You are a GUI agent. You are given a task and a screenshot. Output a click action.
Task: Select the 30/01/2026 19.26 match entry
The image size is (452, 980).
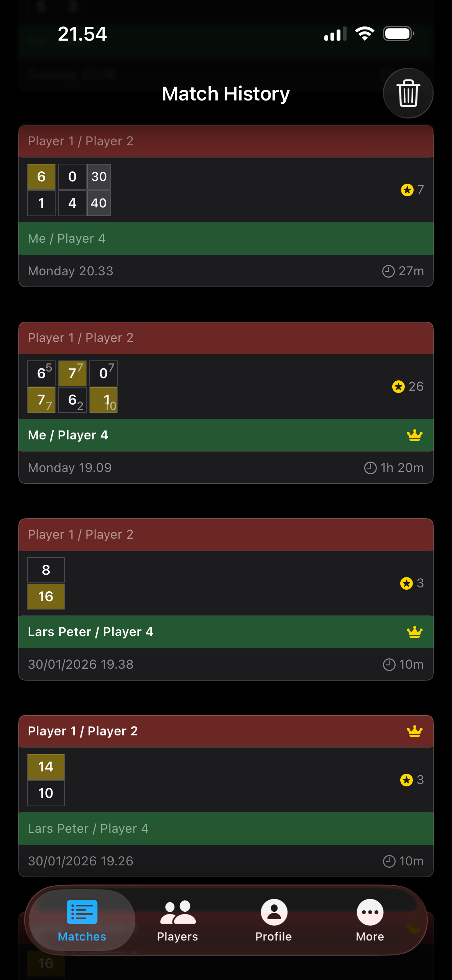click(226, 796)
